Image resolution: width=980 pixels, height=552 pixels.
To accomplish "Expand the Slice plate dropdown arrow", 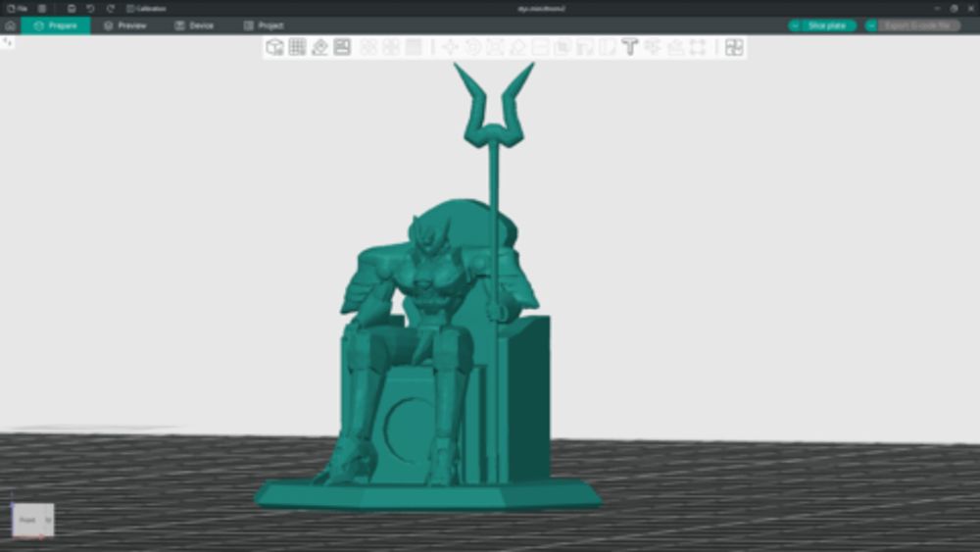I will tap(795, 25).
